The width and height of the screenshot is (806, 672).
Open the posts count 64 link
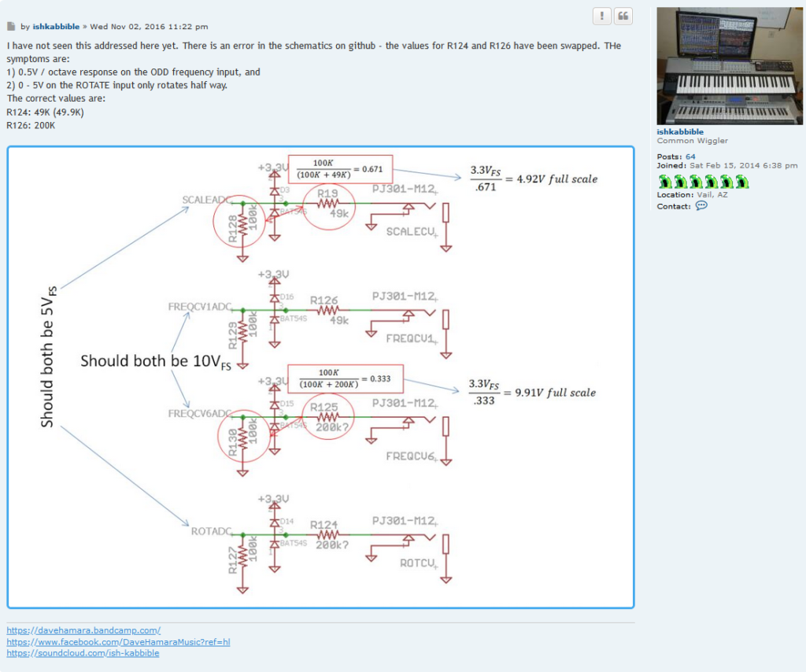pos(690,157)
